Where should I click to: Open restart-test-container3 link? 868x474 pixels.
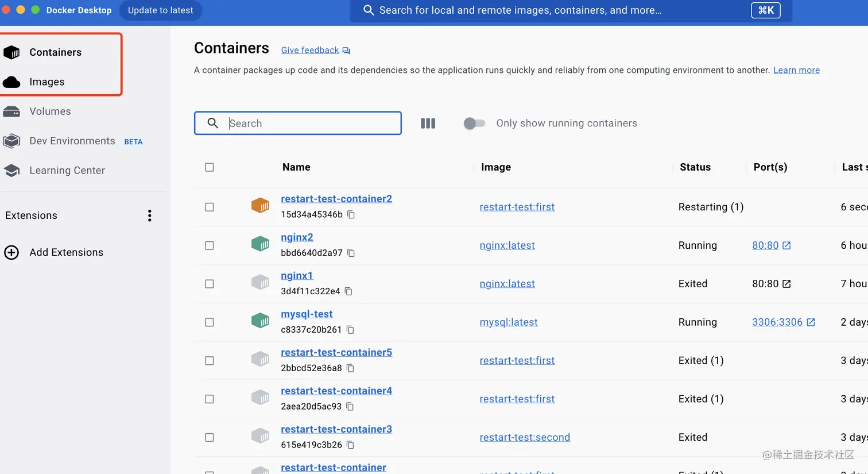[x=336, y=430]
